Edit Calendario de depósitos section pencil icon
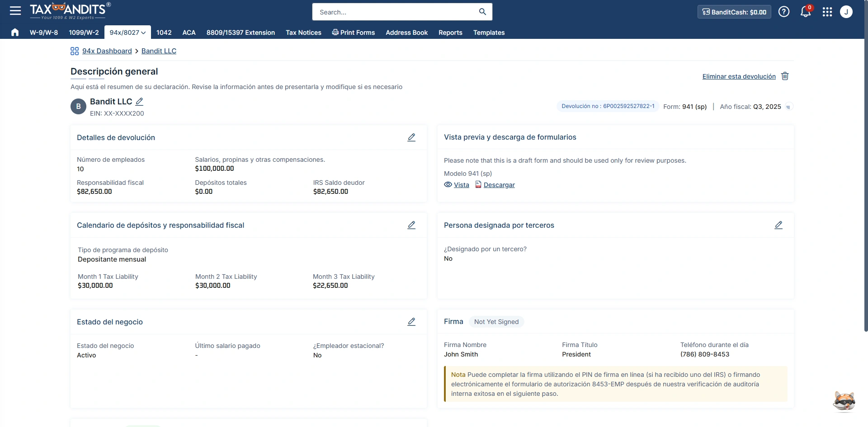 click(411, 225)
